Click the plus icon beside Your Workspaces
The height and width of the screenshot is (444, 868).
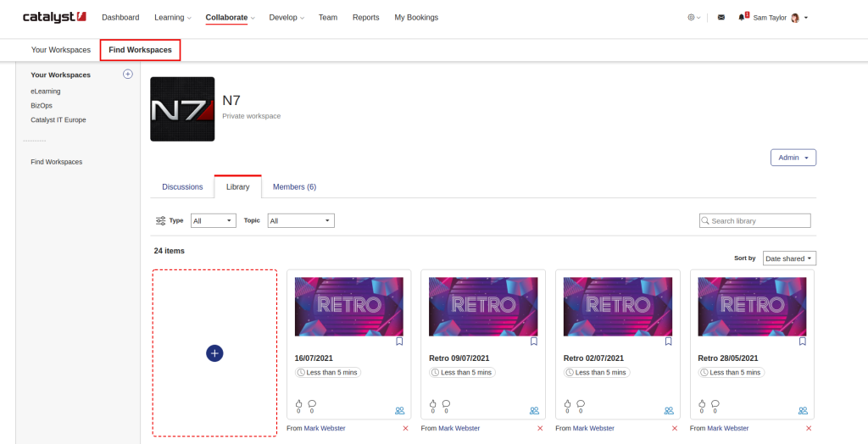point(128,75)
